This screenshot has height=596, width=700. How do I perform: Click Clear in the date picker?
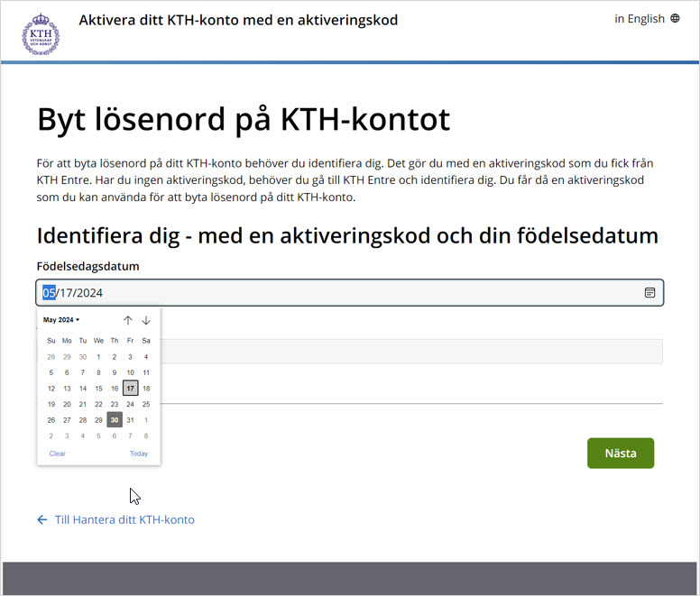[x=58, y=454]
